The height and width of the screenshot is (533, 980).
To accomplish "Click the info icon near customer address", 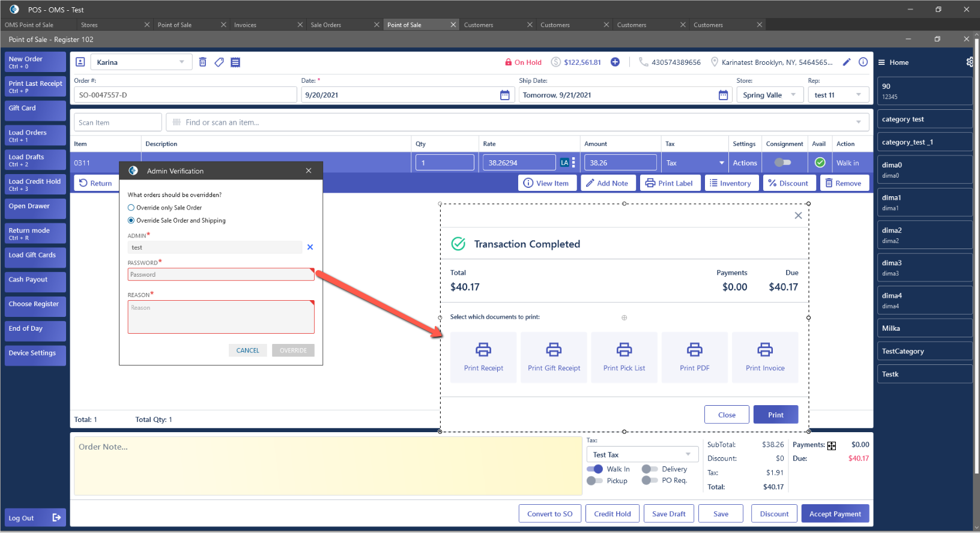I will click(863, 62).
